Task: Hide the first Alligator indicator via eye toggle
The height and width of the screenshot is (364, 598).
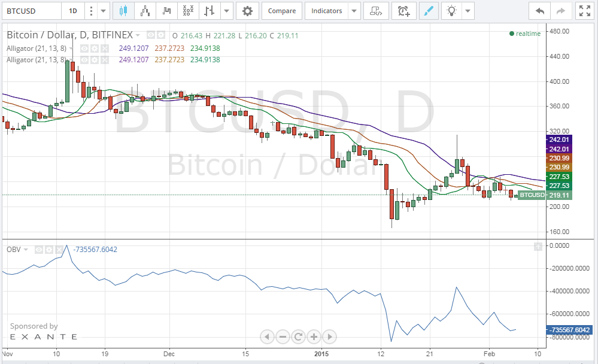Action: coord(84,48)
